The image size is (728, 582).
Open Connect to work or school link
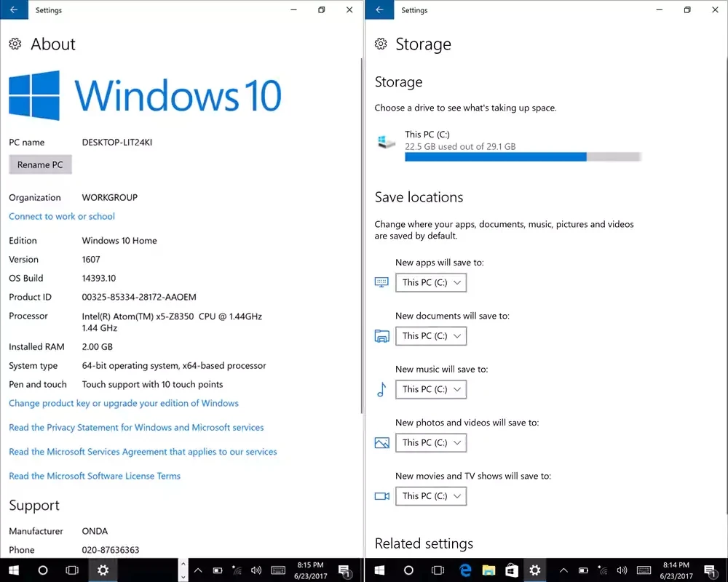62,216
